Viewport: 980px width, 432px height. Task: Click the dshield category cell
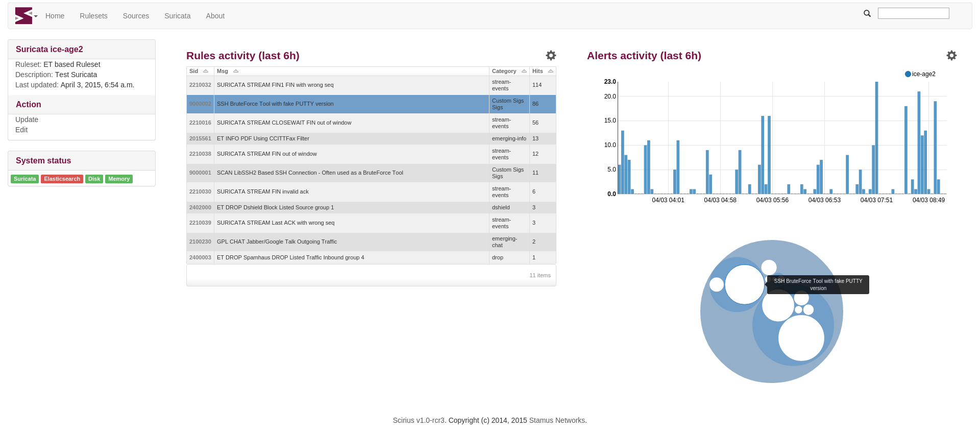(x=509, y=207)
